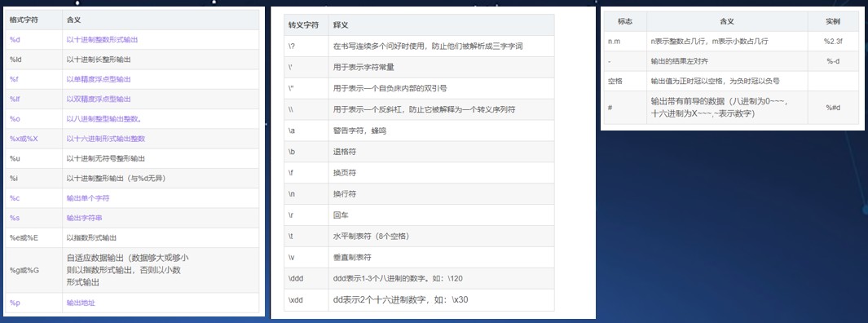Click the 释义 column header
This screenshot has width=868, height=323.
point(441,25)
